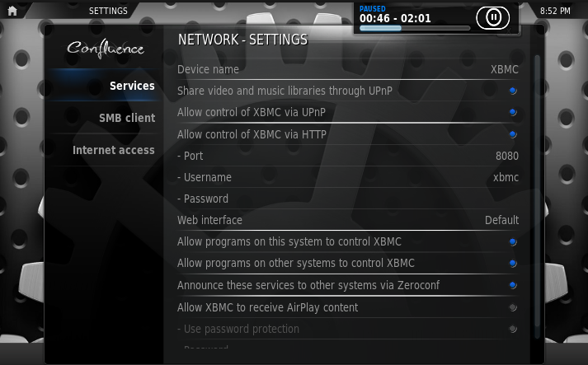
Task: Disable Announce services via Zeroconf
Action: [512, 285]
